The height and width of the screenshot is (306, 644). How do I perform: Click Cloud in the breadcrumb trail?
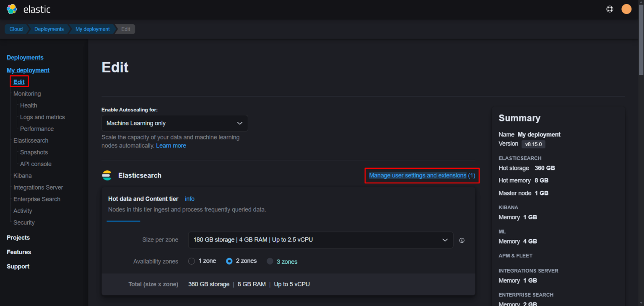point(16,29)
